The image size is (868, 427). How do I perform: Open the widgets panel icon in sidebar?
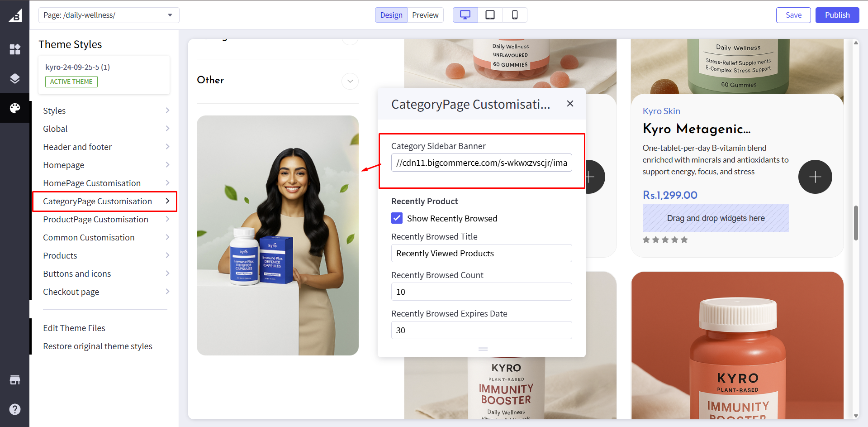tap(15, 49)
